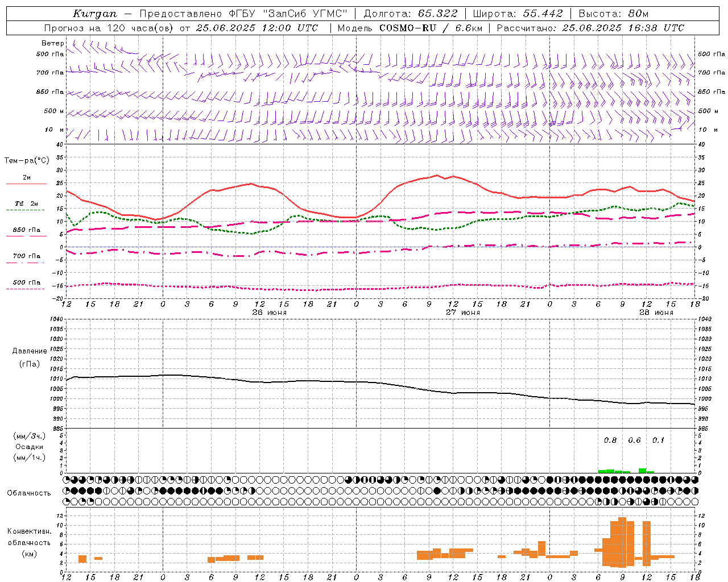Select the elevation text Высота: 80м
The image size is (728, 582).
tap(613, 14)
